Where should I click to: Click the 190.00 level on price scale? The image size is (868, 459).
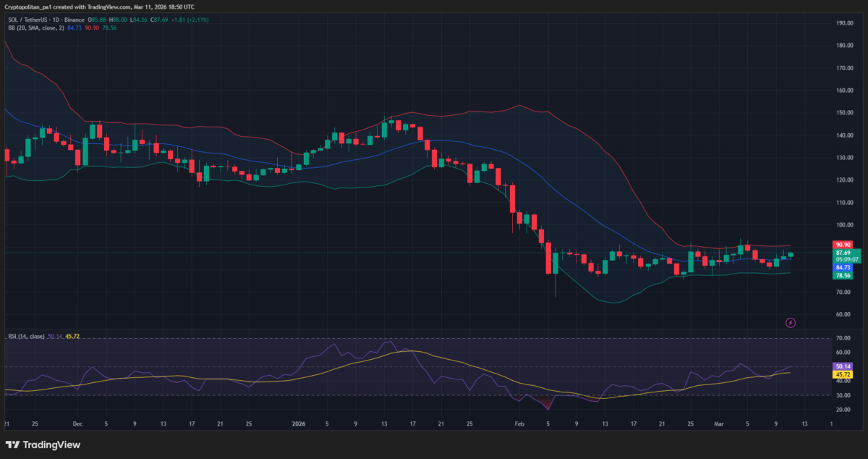[x=844, y=23]
